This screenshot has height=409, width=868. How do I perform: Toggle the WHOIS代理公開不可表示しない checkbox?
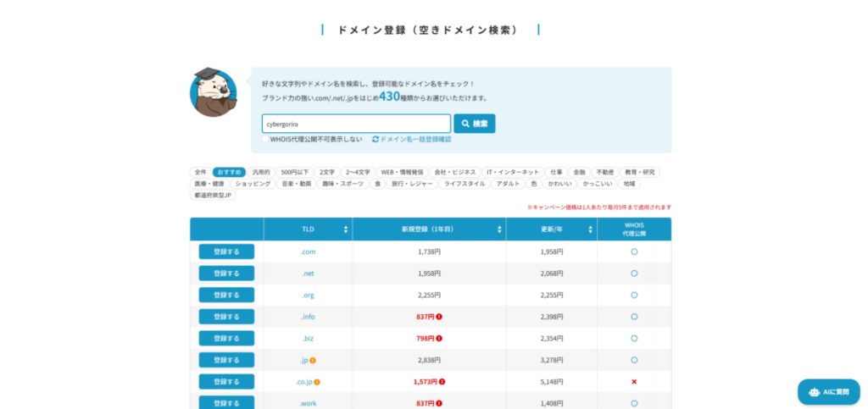pos(265,139)
